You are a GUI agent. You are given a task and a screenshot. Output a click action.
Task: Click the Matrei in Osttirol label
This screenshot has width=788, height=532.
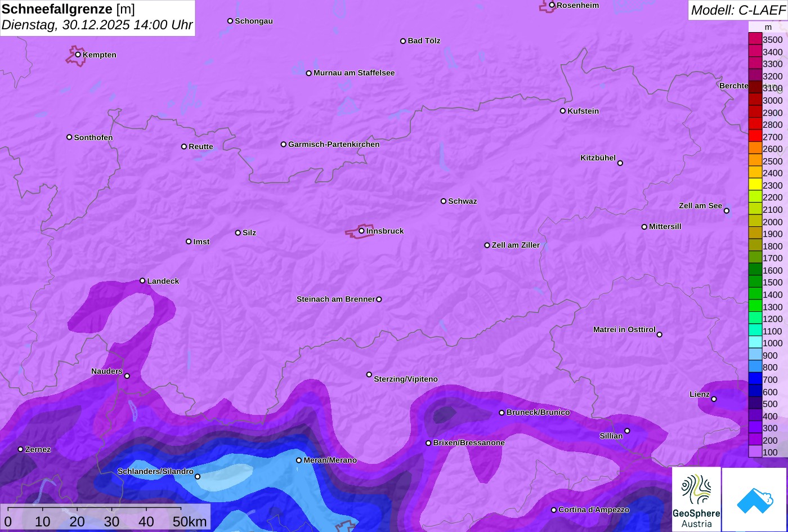pos(624,329)
